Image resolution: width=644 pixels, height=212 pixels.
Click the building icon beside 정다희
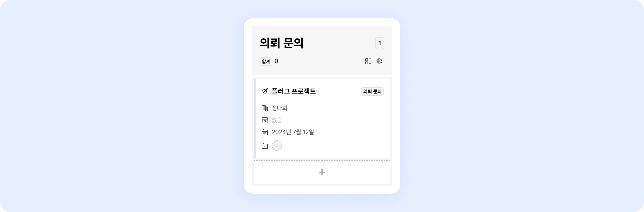click(x=264, y=108)
